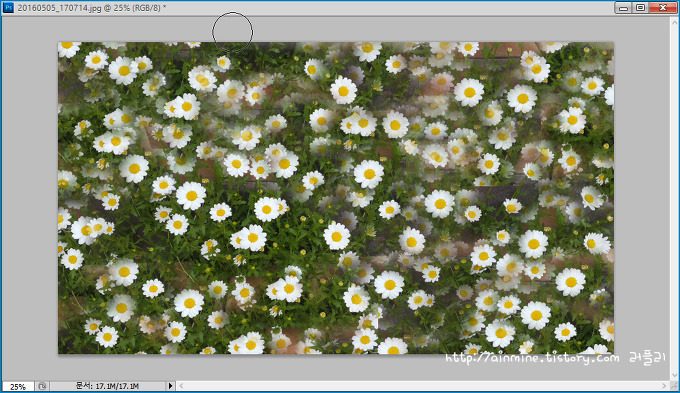
Task: Click the title text 20160505_170714.jpg @ 25% (RGB/8)
Action: 92,7
